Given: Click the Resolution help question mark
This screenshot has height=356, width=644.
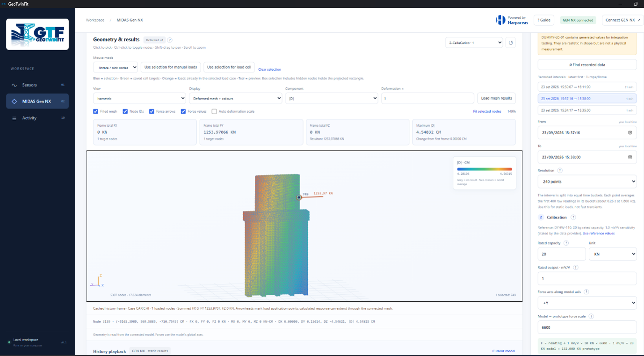Looking at the screenshot, I should click(x=560, y=171).
